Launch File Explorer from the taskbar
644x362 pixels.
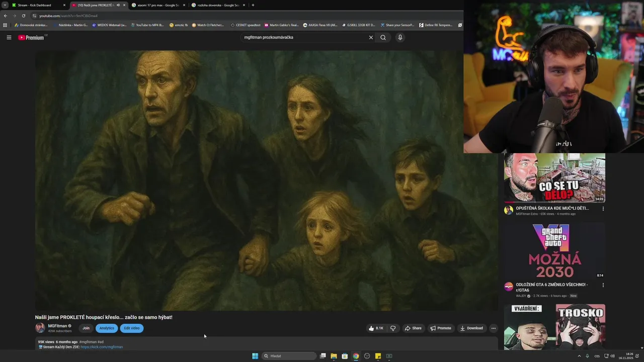[334, 356]
